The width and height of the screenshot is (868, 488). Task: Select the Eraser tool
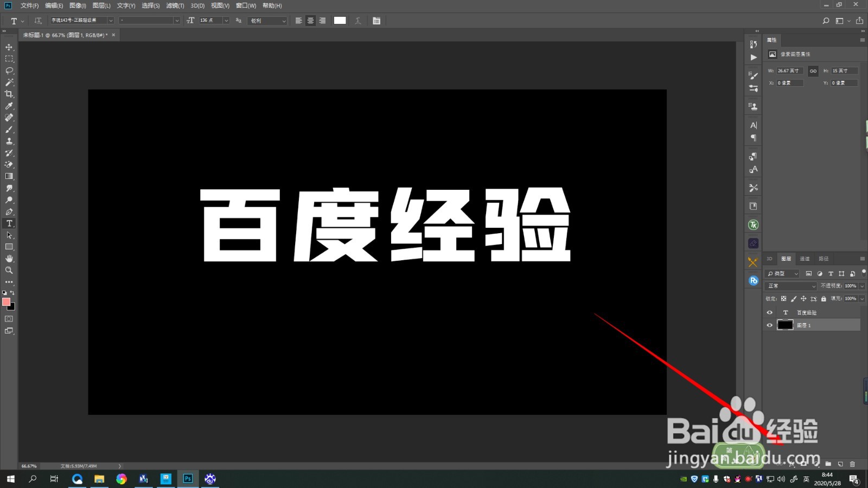click(x=9, y=164)
